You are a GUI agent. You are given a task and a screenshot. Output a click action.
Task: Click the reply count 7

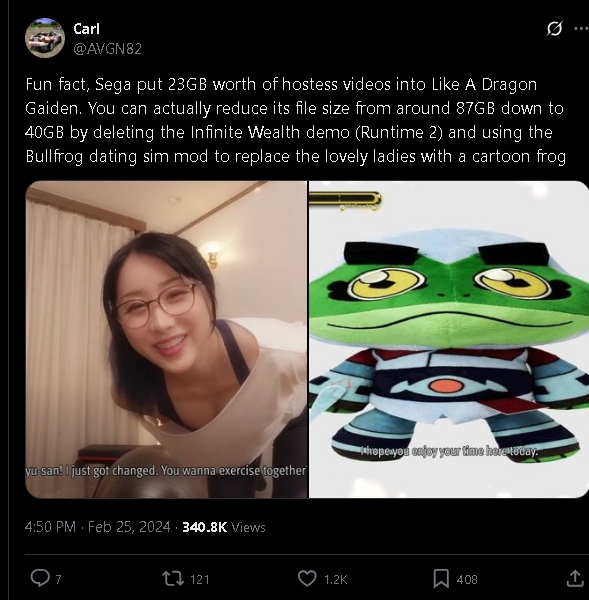click(x=58, y=579)
